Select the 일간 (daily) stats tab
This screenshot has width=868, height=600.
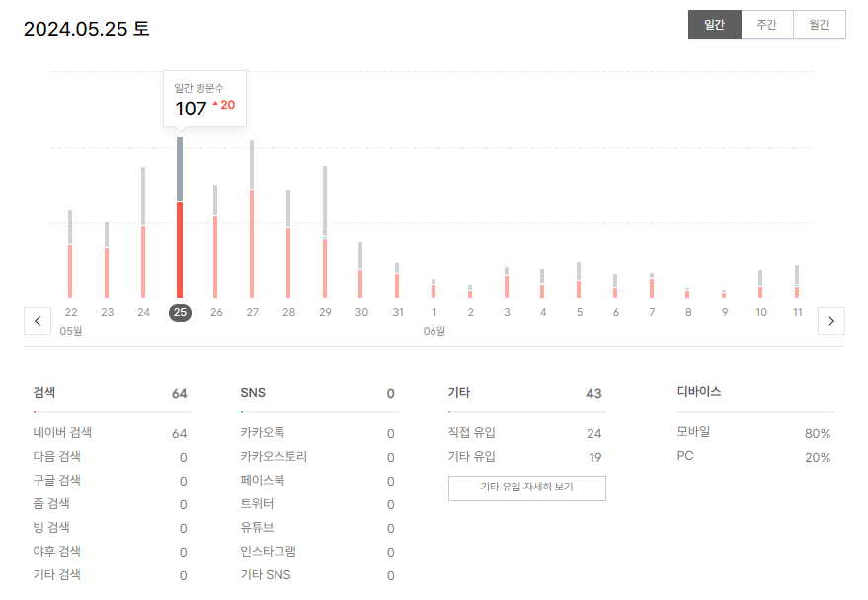[713, 25]
